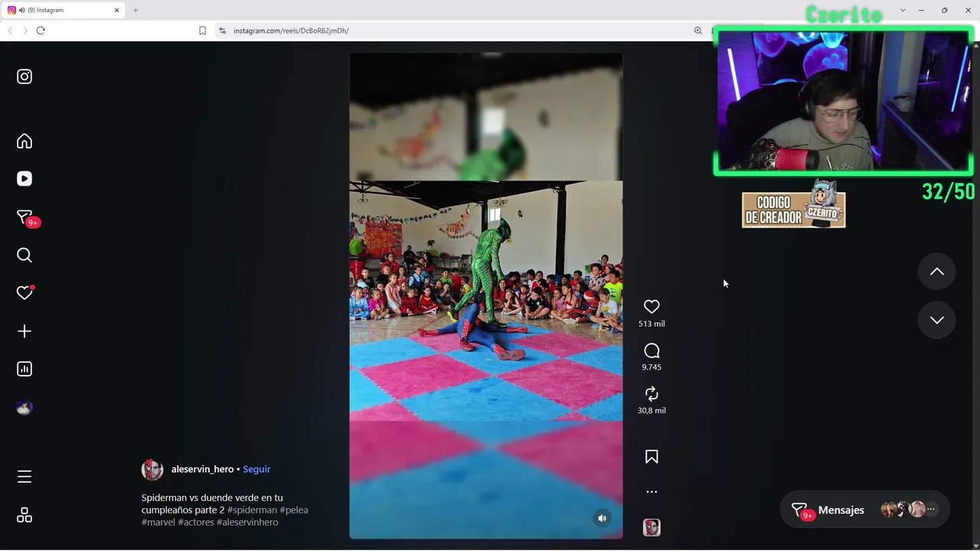Reload the page in browser
Viewport: 980px width, 551px height.
(41, 31)
